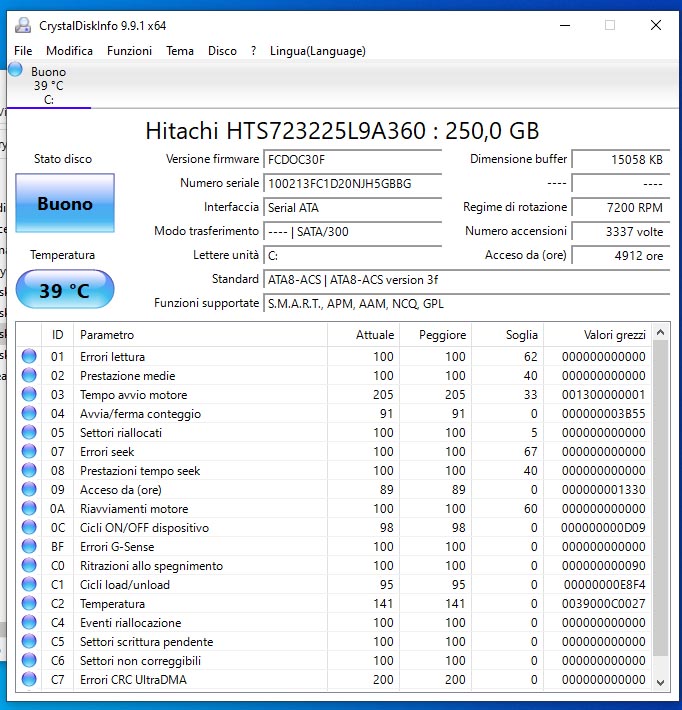Click the Standard ATA8-ACS field
Screen dimensions: 682x710
[x=466, y=279]
